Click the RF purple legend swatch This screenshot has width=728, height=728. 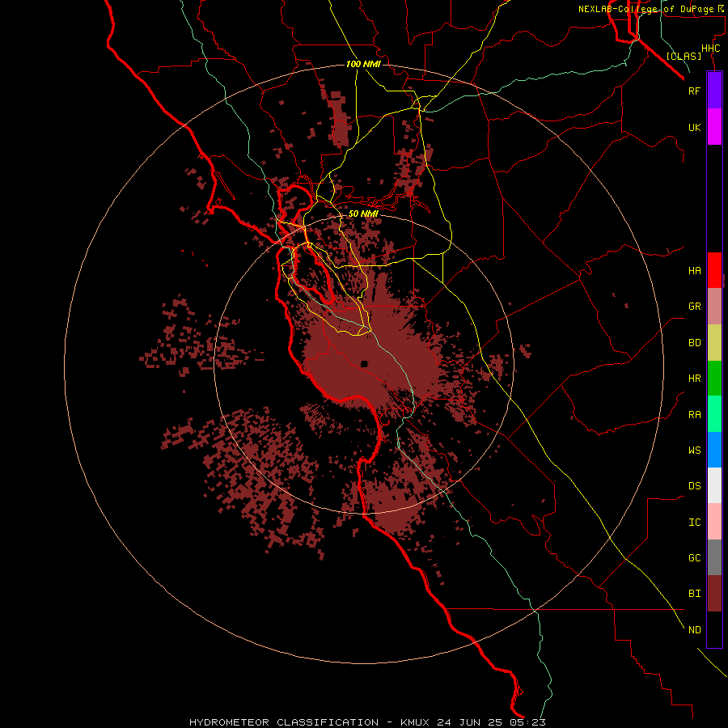point(714,91)
